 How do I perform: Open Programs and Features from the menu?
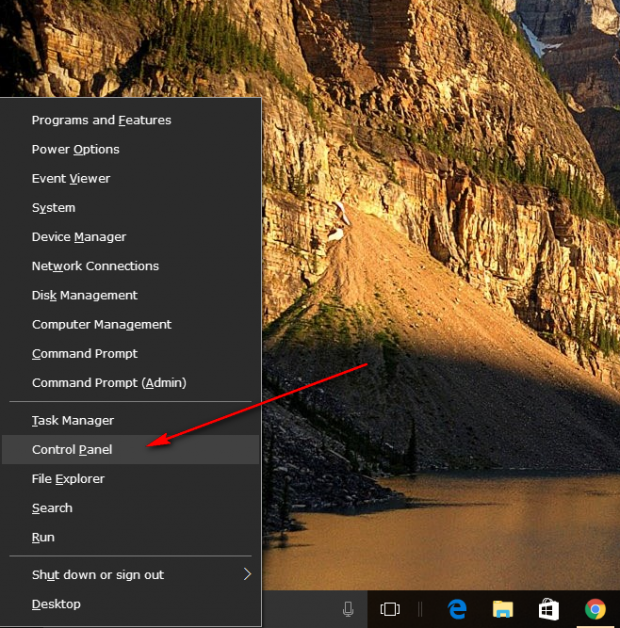[x=101, y=120]
